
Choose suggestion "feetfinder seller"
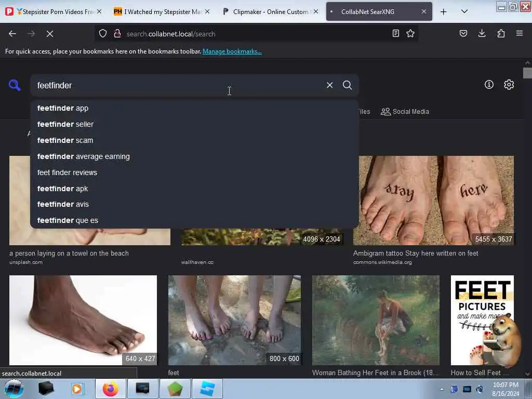194,124
